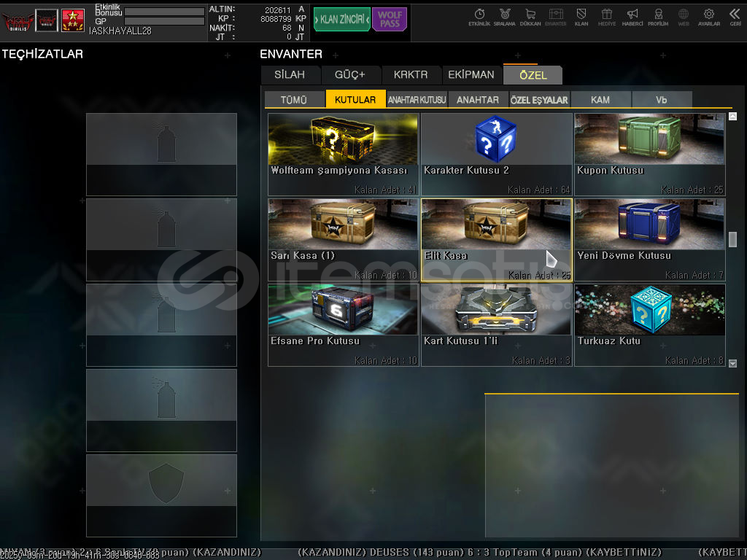Click the ENVANTER heading

pyautogui.click(x=291, y=54)
